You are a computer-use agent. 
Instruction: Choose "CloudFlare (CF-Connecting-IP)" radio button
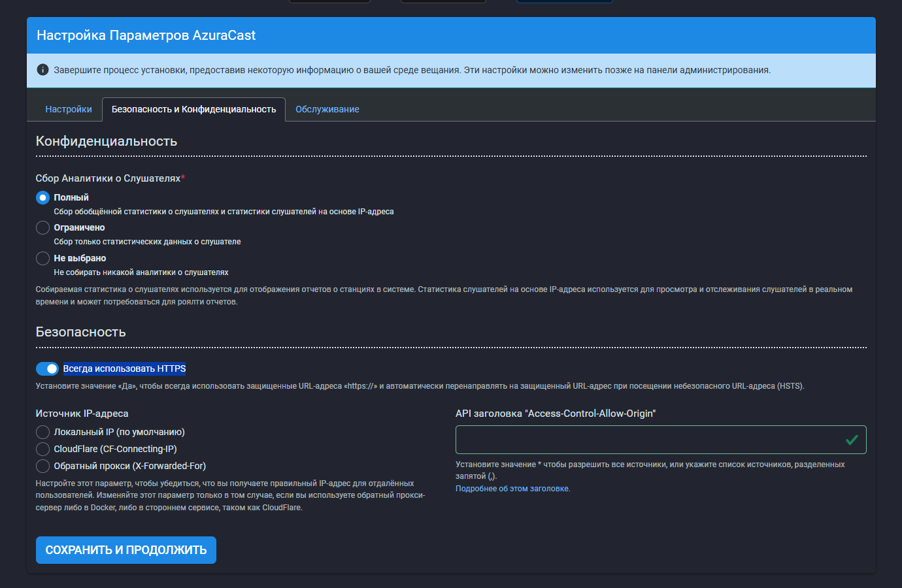[x=43, y=449]
